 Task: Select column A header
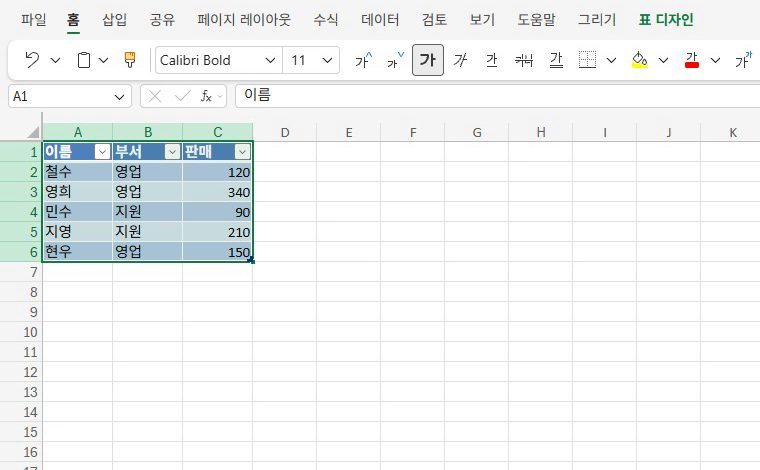(78, 132)
